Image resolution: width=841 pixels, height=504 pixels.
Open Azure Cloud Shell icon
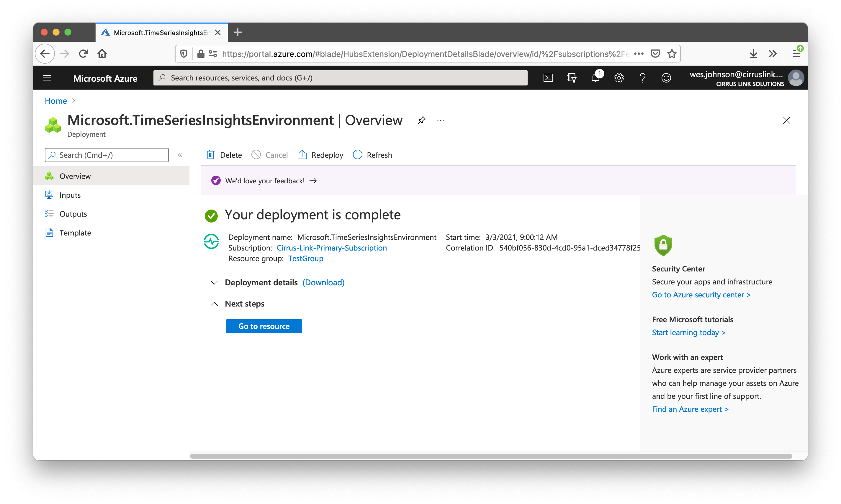(548, 78)
